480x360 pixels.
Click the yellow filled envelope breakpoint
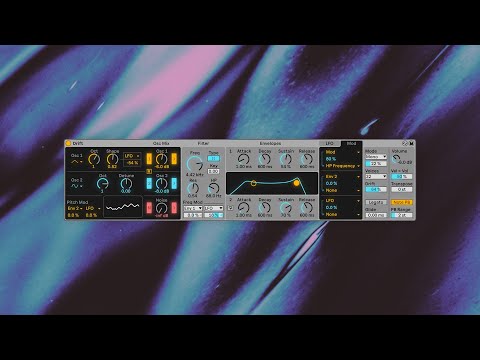[296, 183]
